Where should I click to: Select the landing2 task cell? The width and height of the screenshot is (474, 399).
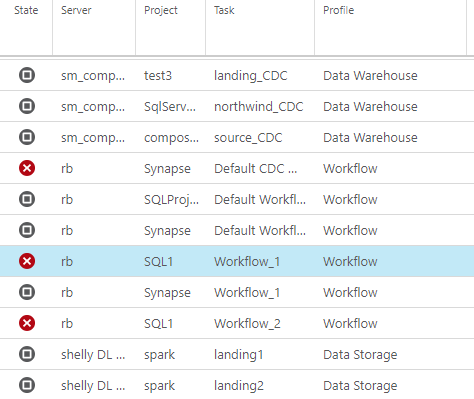[239, 386]
